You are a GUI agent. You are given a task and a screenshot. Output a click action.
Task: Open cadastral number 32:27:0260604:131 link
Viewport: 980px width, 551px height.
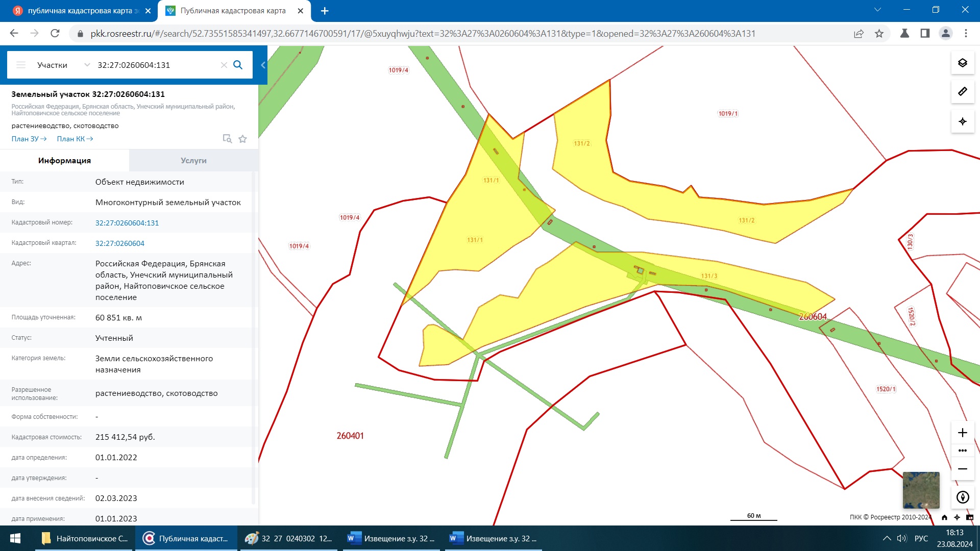pyautogui.click(x=127, y=223)
